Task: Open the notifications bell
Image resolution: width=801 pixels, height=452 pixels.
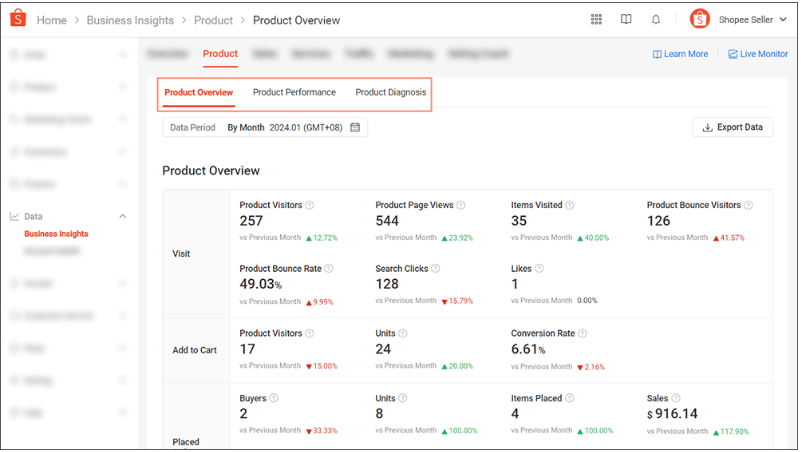Action: pyautogui.click(x=656, y=19)
